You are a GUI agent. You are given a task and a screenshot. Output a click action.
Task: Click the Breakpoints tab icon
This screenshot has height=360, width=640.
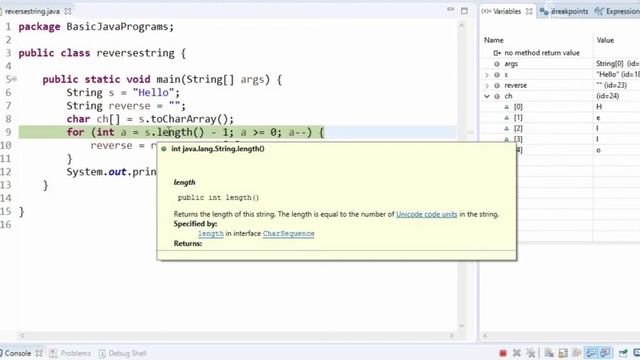tap(544, 11)
